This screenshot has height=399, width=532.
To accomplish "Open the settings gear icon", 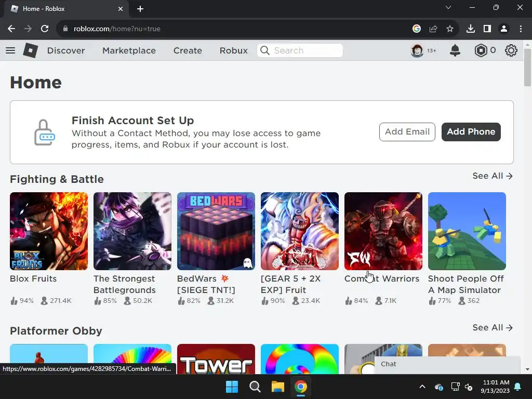I will pos(511,50).
